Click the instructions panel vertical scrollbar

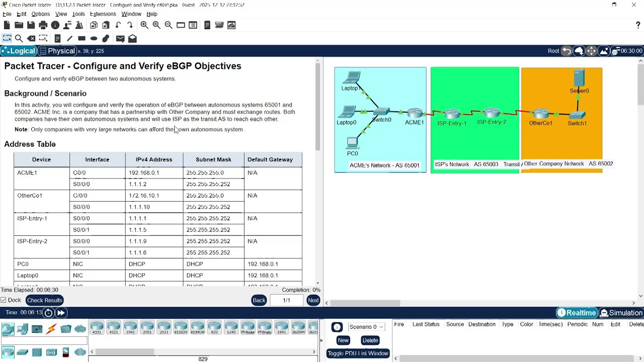point(317,108)
